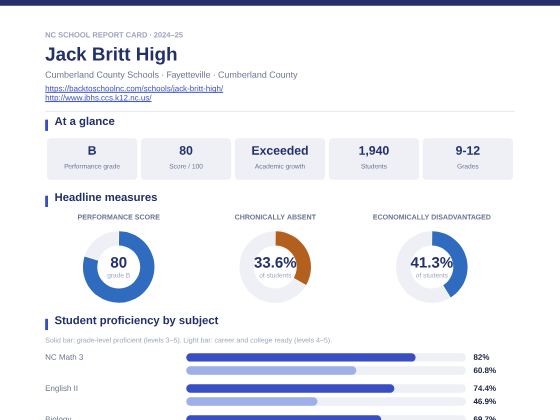Click the Student proficiency by subject heading
Screen dimensions: 560x420
point(136,320)
